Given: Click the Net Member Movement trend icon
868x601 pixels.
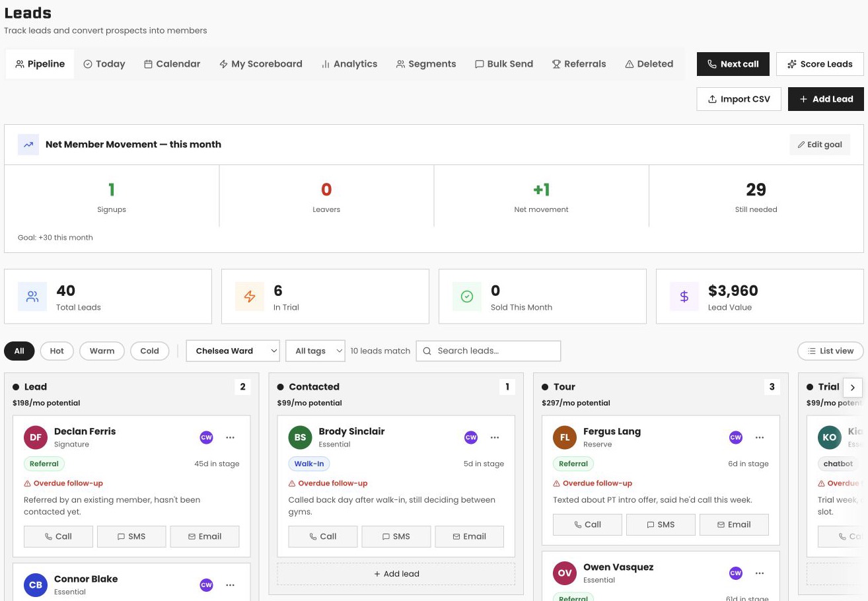Looking at the screenshot, I should click(x=28, y=144).
